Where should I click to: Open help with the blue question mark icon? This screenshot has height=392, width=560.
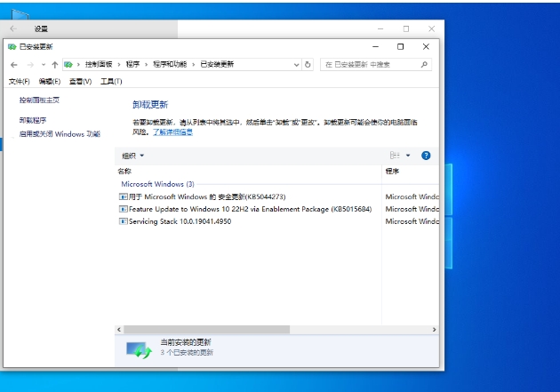click(426, 156)
